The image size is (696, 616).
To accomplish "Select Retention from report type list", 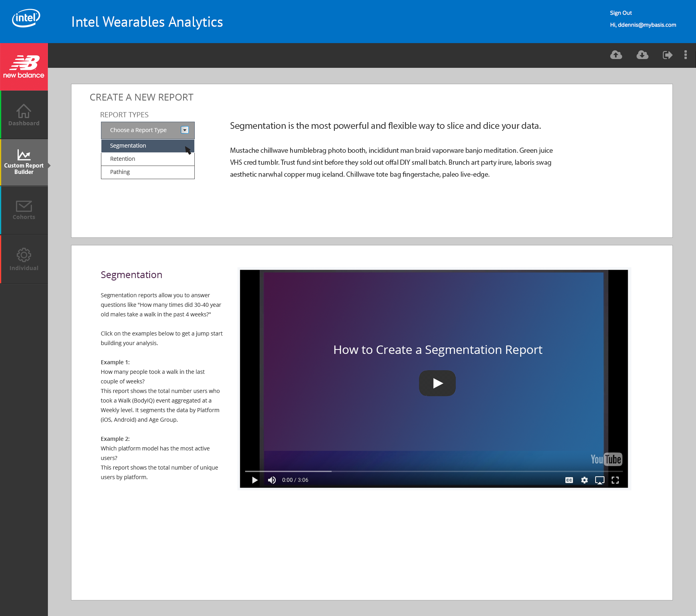I will coord(148,159).
